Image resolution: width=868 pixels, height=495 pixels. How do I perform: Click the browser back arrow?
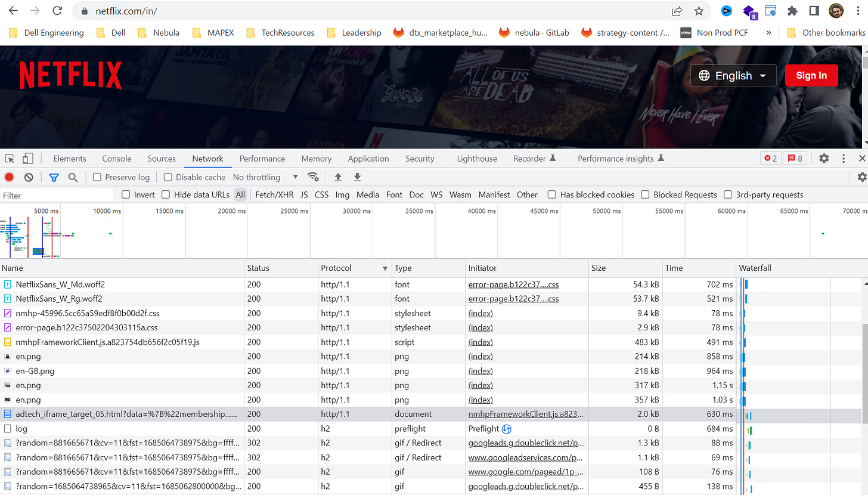coord(13,11)
